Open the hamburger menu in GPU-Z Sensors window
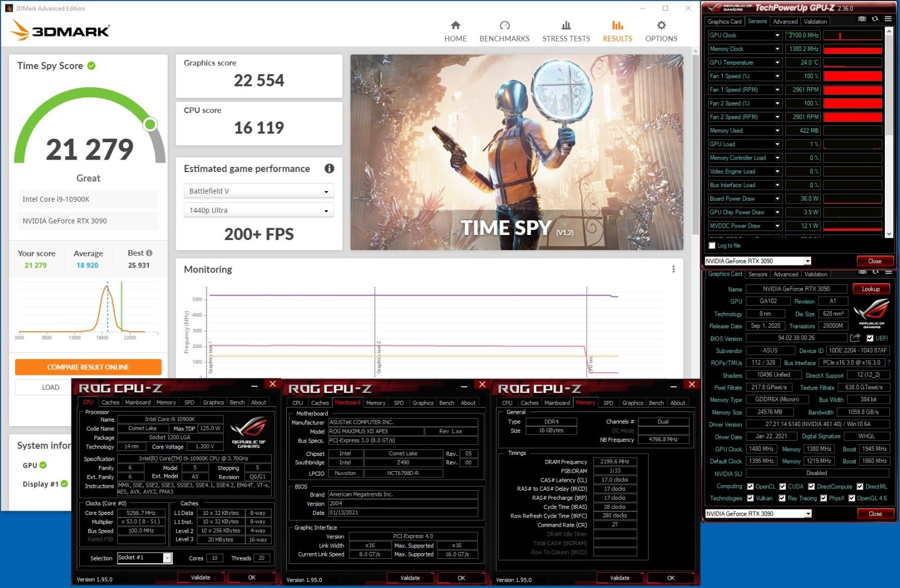The height and width of the screenshot is (588, 900). point(888,19)
